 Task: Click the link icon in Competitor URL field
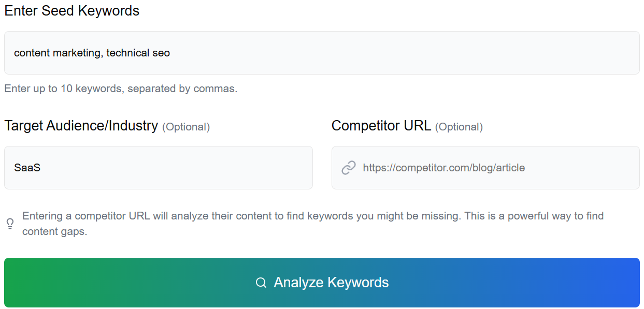pos(349,168)
